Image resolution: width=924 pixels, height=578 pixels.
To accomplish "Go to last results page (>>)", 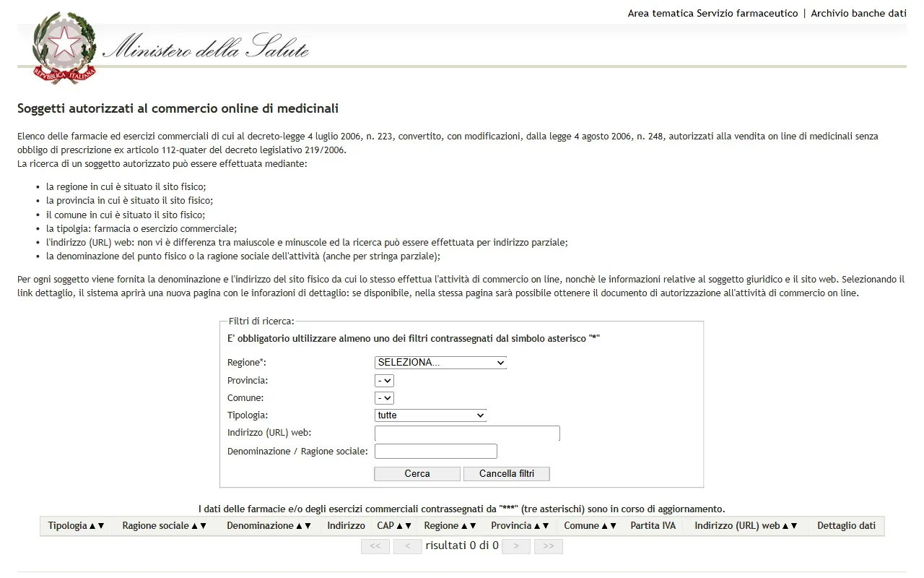I will click(x=549, y=546).
